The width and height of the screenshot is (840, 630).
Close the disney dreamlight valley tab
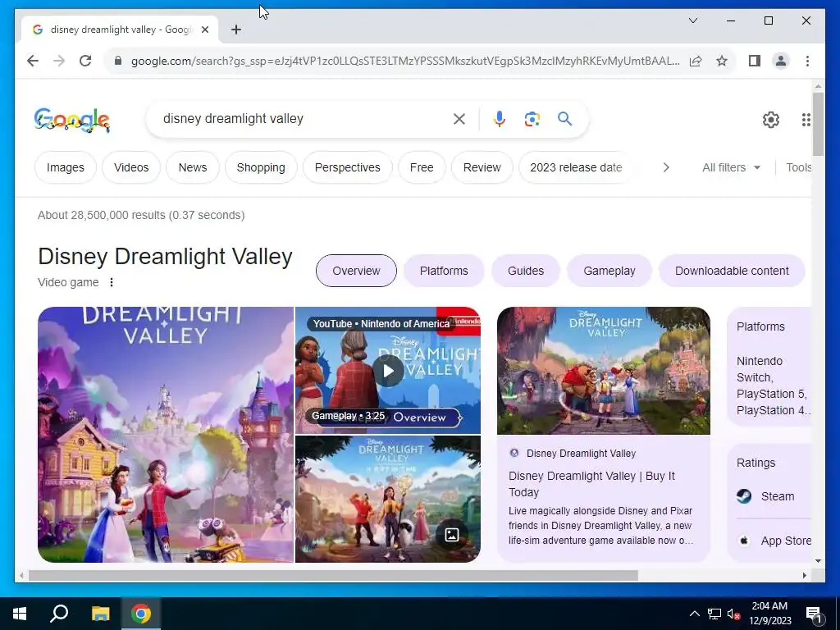[204, 30]
